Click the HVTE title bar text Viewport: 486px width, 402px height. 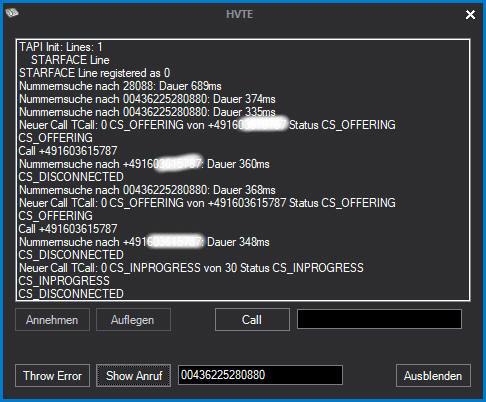240,14
